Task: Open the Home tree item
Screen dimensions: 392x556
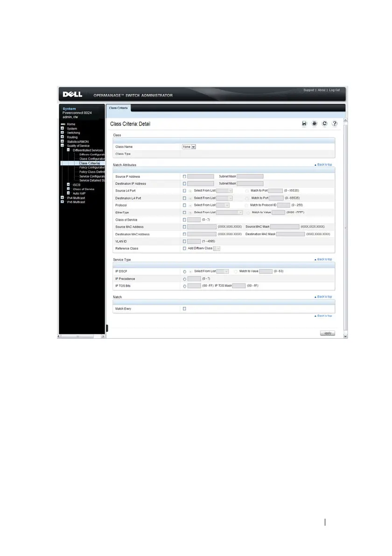Action: pos(71,124)
